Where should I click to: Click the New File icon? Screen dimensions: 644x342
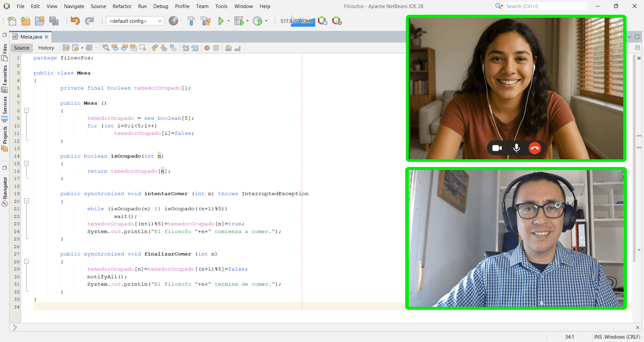(x=12, y=21)
